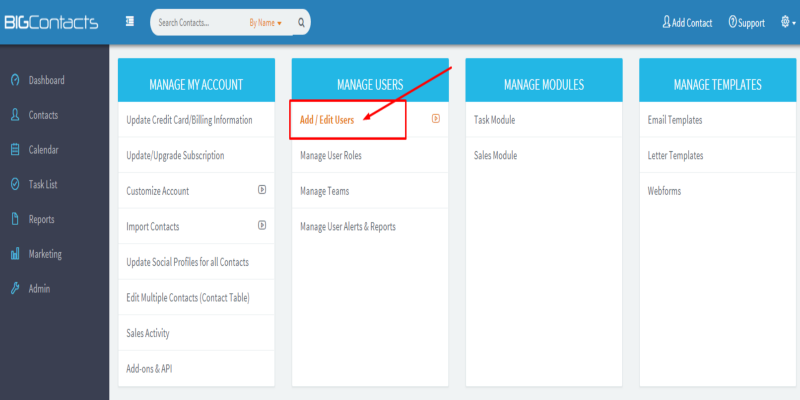Open Task List in the sidebar
The width and height of the screenshot is (800, 400).
[x=43, y=185]
